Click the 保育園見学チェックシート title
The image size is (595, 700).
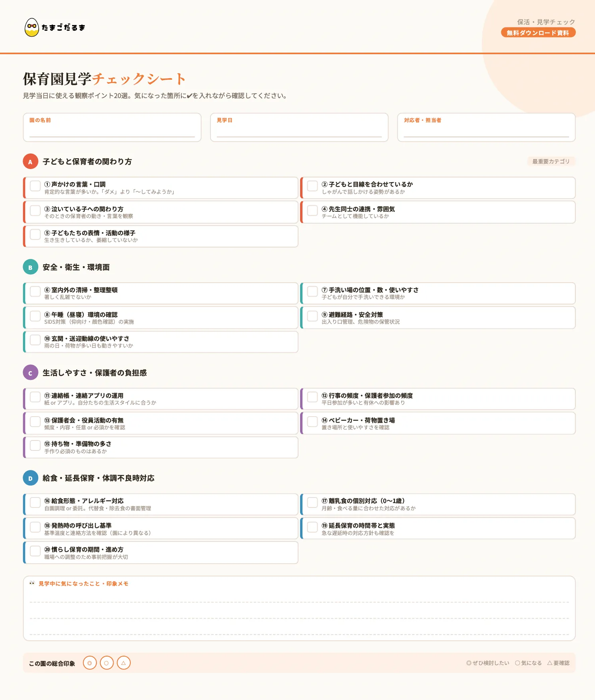(x=104, y=79)
